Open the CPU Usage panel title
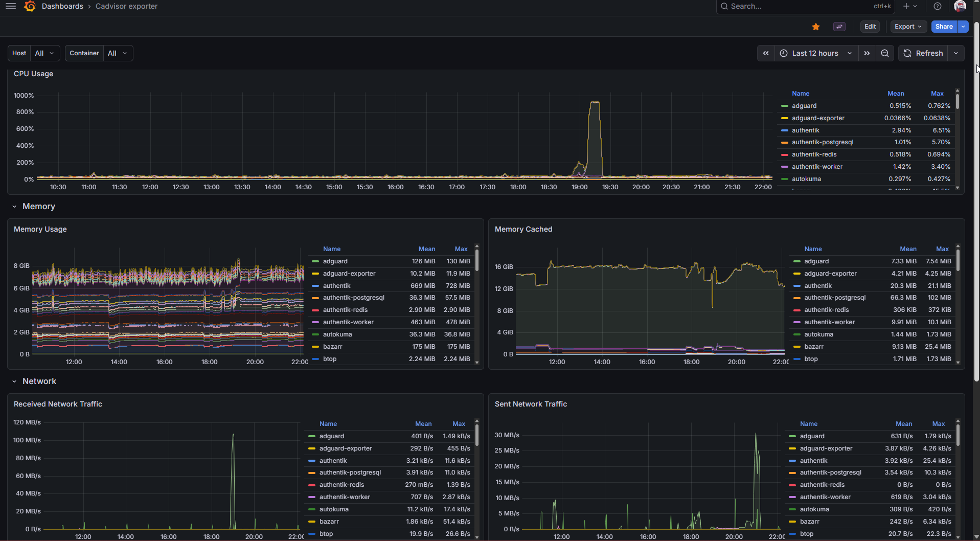The height and width of the screenshot is (541, 980). [x=34, y=74]
